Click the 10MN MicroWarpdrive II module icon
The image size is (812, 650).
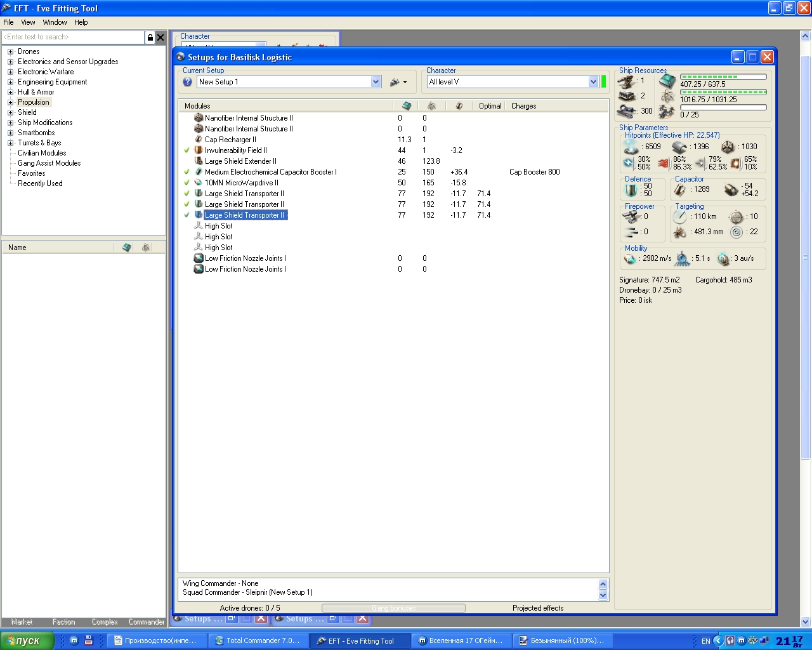click(x=199, y=183)
